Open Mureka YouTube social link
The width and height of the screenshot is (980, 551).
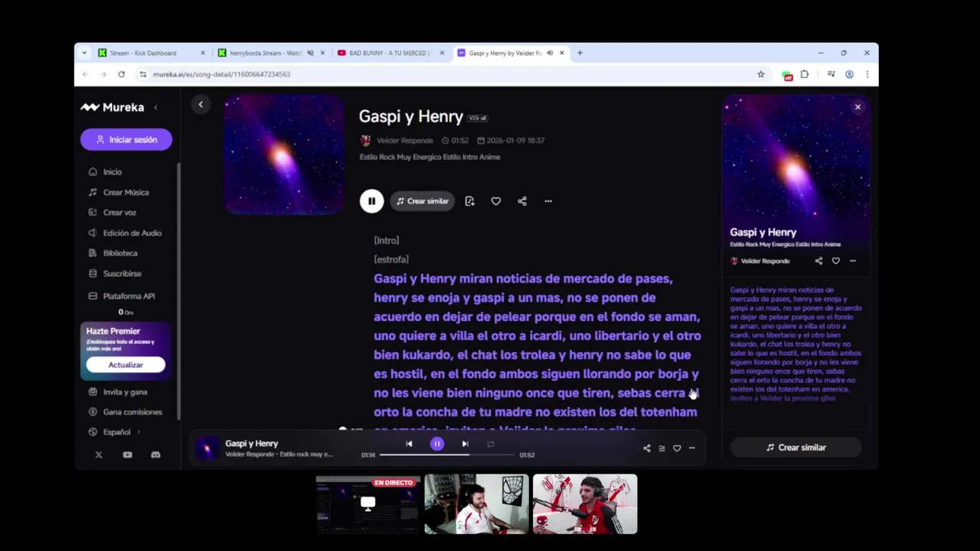tap(127, 455)
